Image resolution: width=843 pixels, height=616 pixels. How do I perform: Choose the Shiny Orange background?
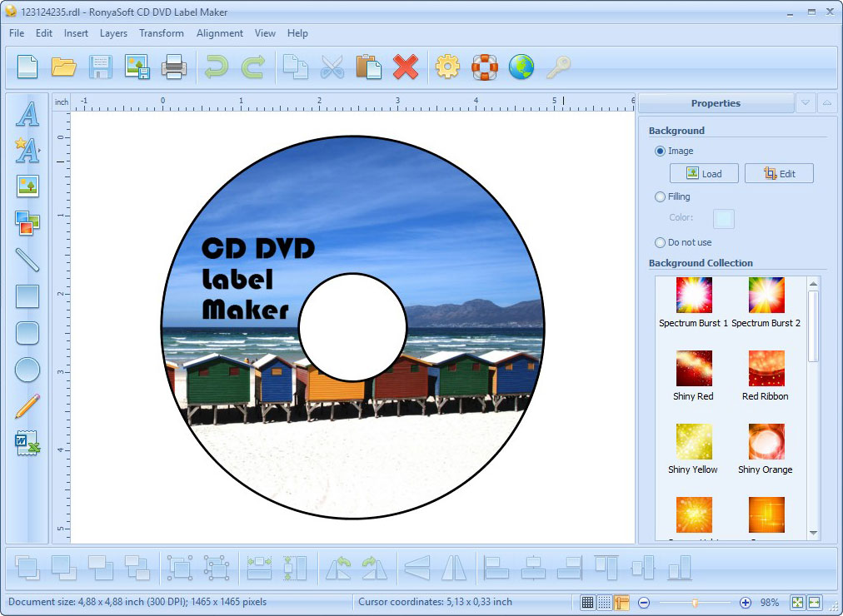tap(766, 449)
